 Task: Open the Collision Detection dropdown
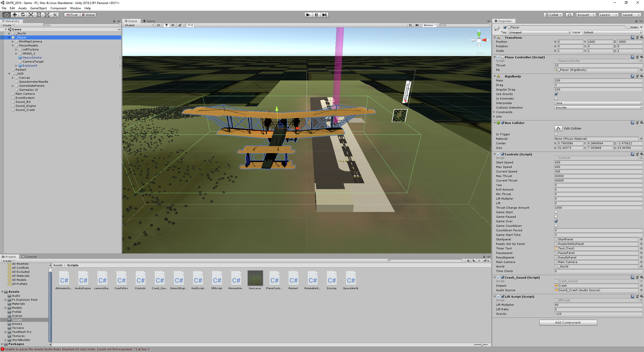click(598, 108)
